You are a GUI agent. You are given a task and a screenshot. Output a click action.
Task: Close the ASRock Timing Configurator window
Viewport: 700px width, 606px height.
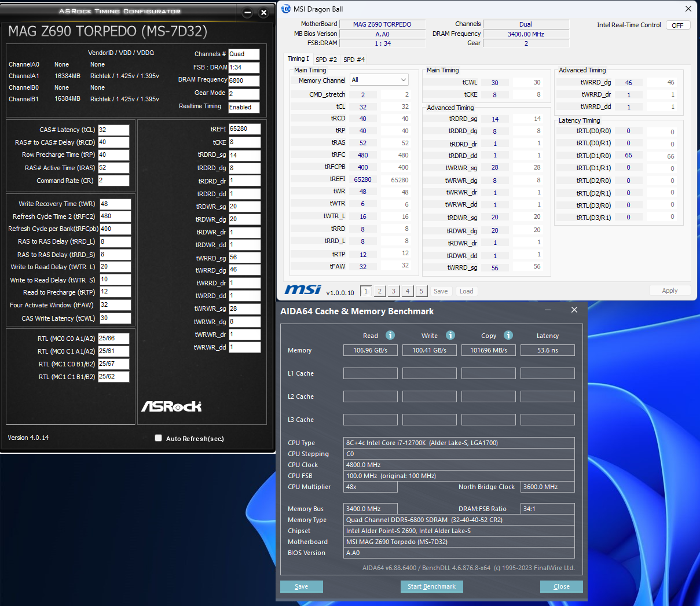point(263,12)
